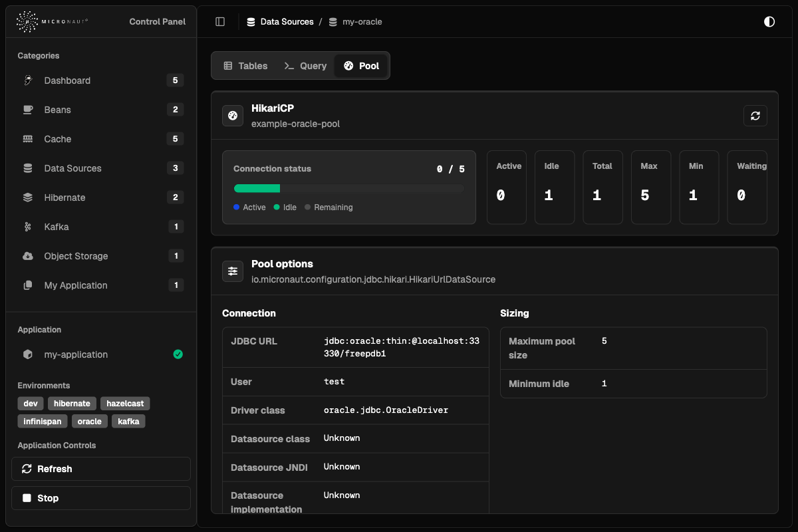This screenshot has height=532, width=798.
Task: Click the User value test
Action: [x=334, y=382]
